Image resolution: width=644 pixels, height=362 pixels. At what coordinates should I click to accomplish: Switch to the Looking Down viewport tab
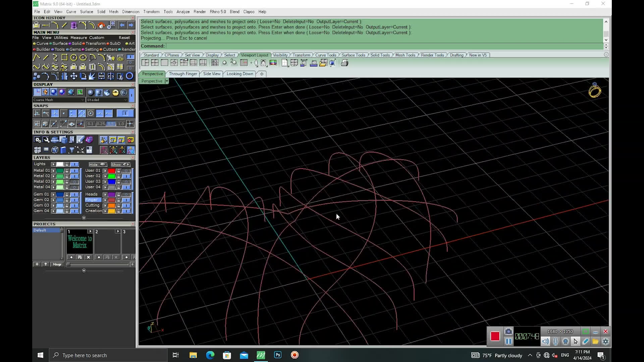(x=240, y=74)
